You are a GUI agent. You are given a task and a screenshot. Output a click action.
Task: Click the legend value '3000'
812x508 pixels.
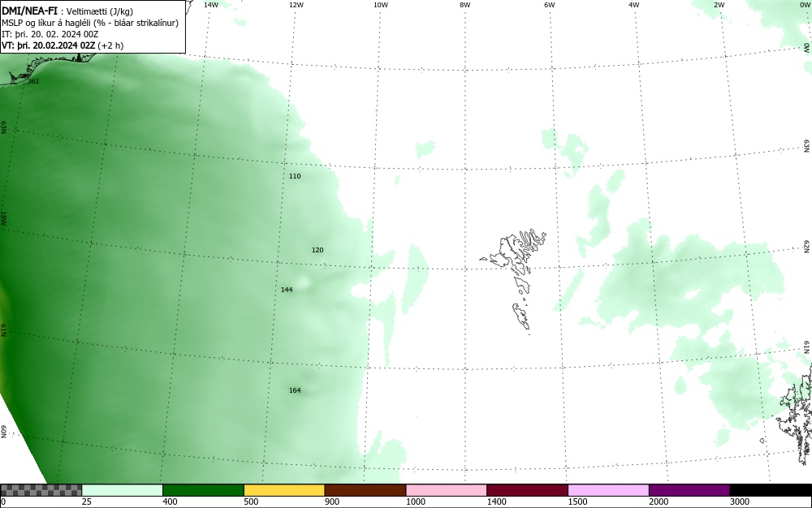point(740,502)
